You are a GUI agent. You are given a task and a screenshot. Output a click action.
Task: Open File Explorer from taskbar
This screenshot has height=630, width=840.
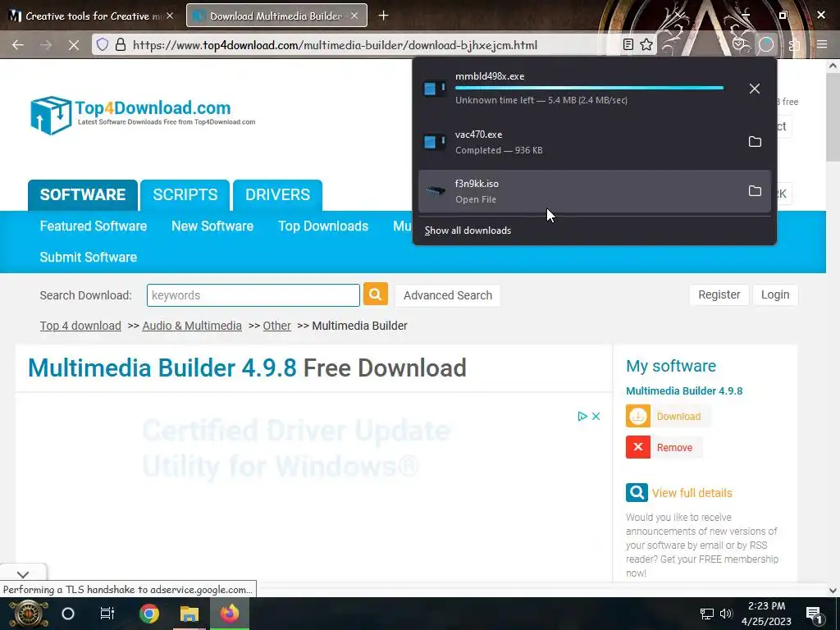coord(189,614)
